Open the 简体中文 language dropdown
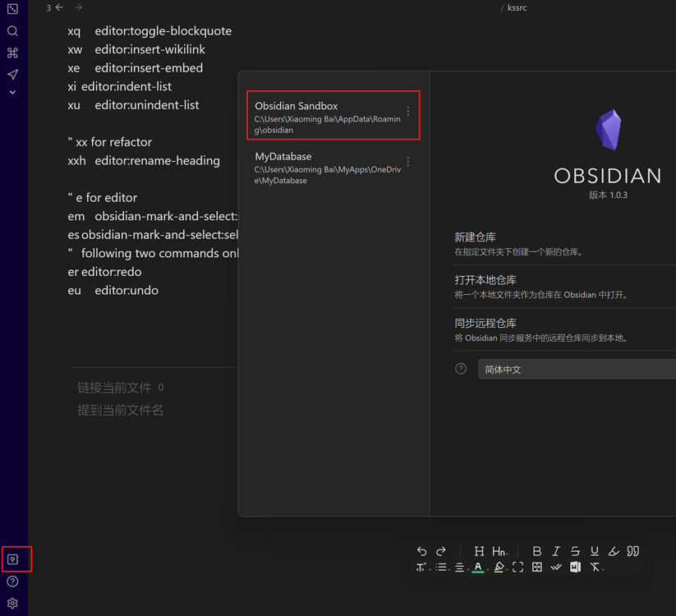Screen dimensions: 676x616 (575, 369)
